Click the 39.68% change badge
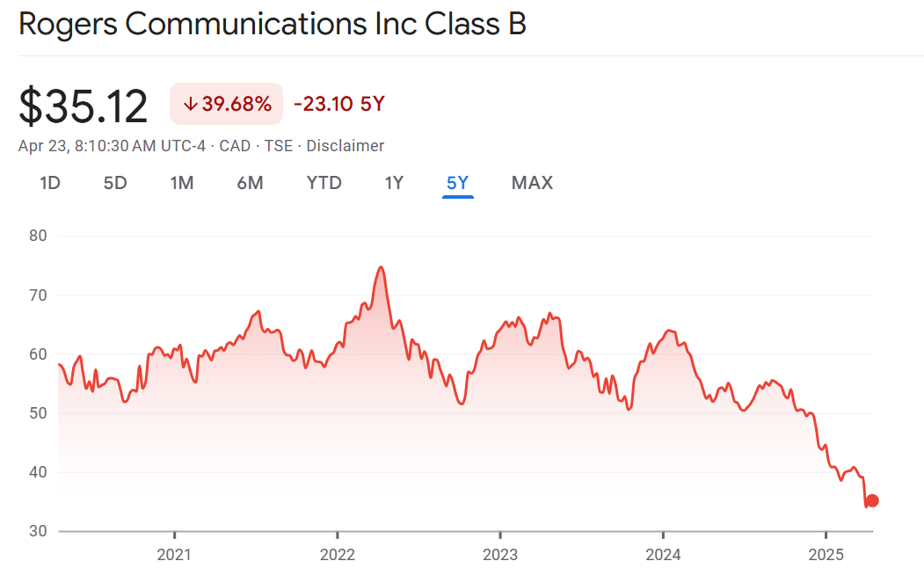The height and width of the screenshot is (583, 924). coord(227,105)
